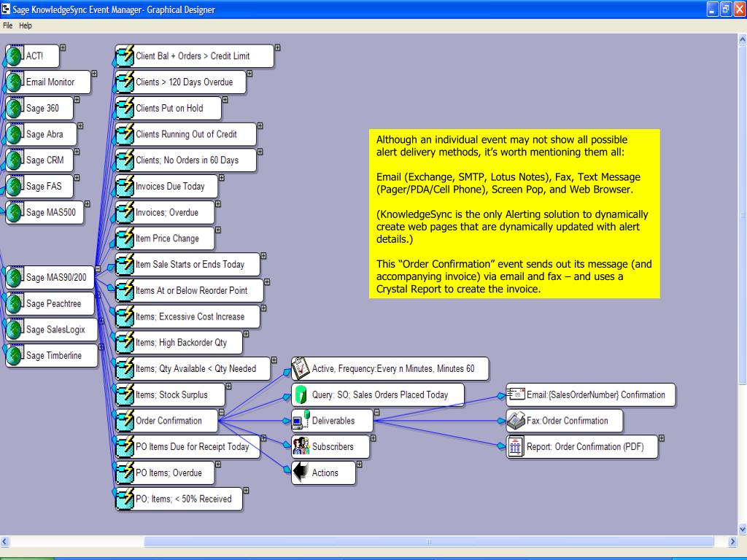Viewport: 747px width, 560px height.
Task: Click the Invoices Due Today lightning icon
Action: pyautogui.click(x=125, y=186)
